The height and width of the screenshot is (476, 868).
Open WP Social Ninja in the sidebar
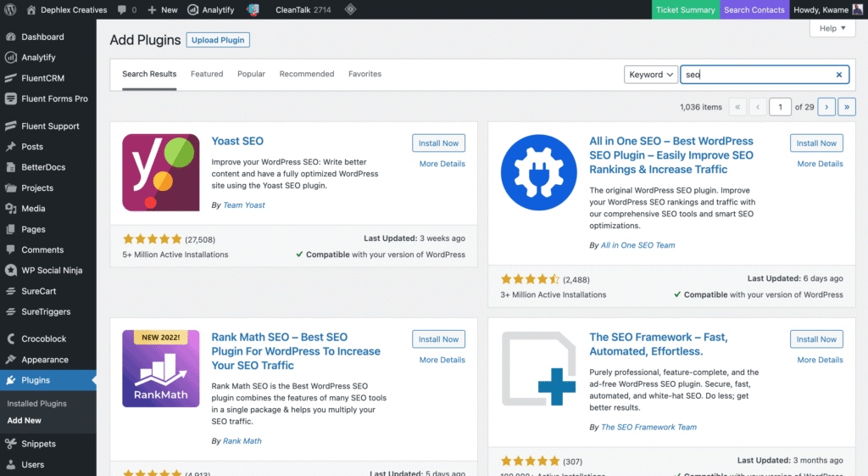coord(54,271)
